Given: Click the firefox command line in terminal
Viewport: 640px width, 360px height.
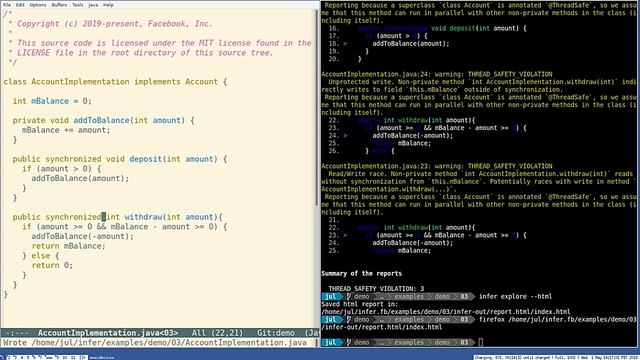Looking at the screenshot, I should click(557, 320).
